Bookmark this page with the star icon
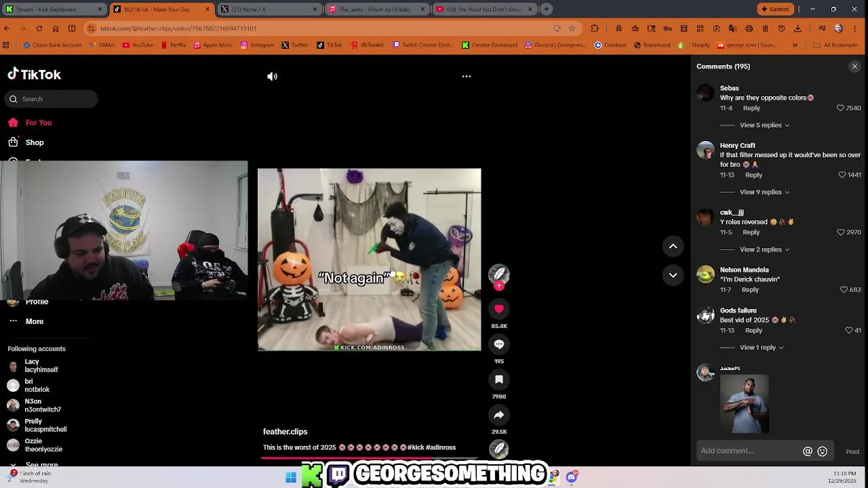 (x=572, y=28)
